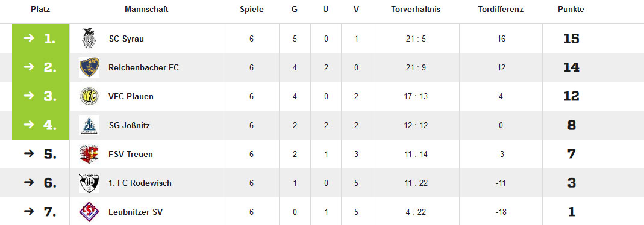
Task: Click the arrow icon next to rank 1
Action: [x=29, y=39]
